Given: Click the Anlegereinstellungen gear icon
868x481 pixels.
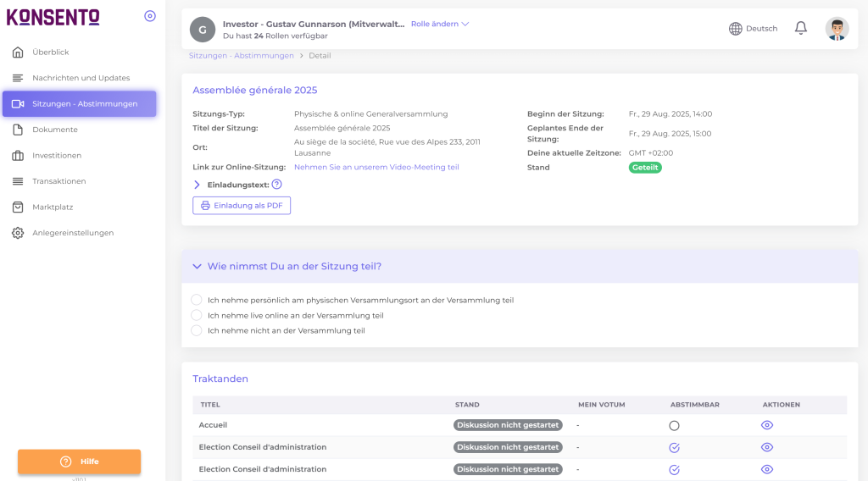Looking at the screenshot, I should 18,233.
